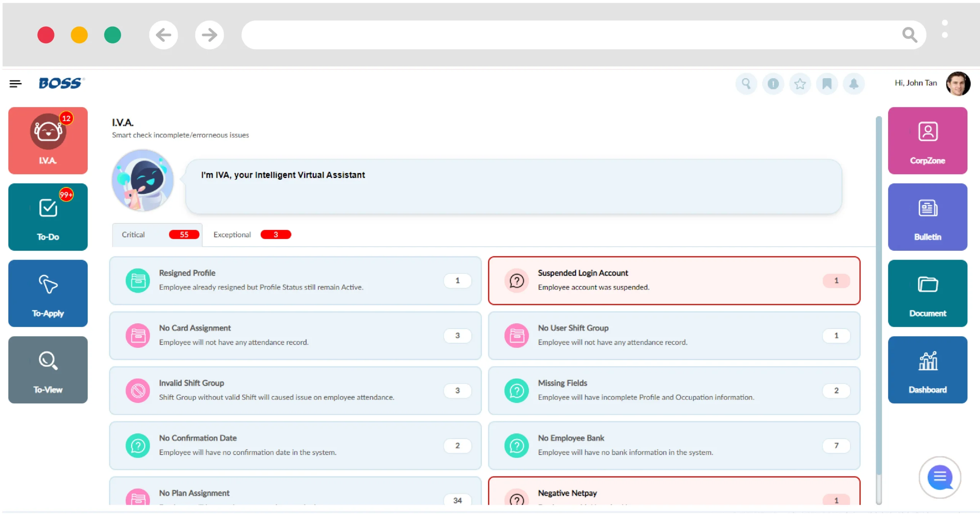Click the browser back arrow
Image resolution: width=980 pixels, height=514 pixels.
(163, 35)
